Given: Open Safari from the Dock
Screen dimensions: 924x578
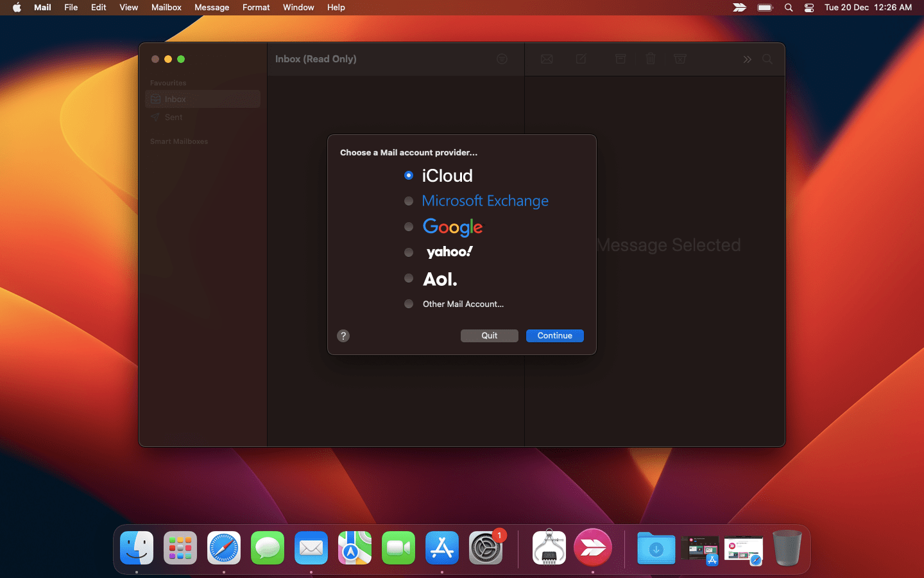Looking at the screenshot, I should click(x=223, y=548).
